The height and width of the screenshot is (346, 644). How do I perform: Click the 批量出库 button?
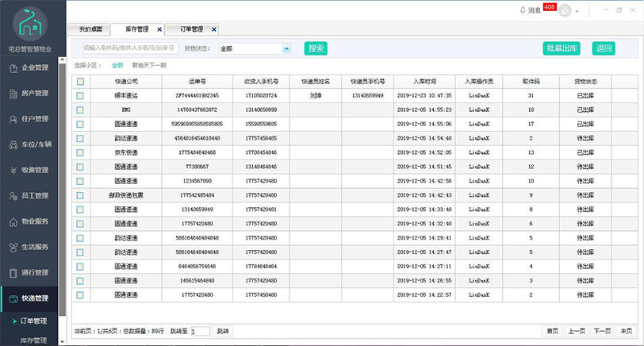click(562, 48)
